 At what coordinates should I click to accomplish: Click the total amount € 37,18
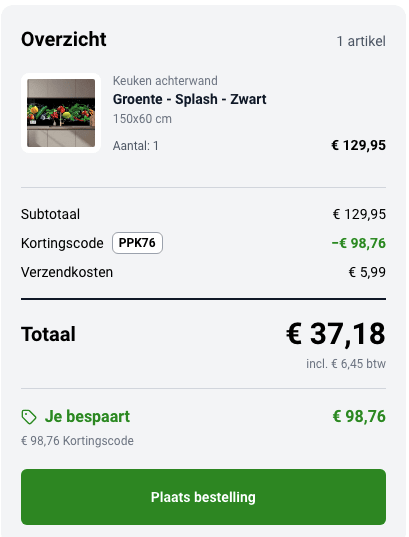point(336,334)
